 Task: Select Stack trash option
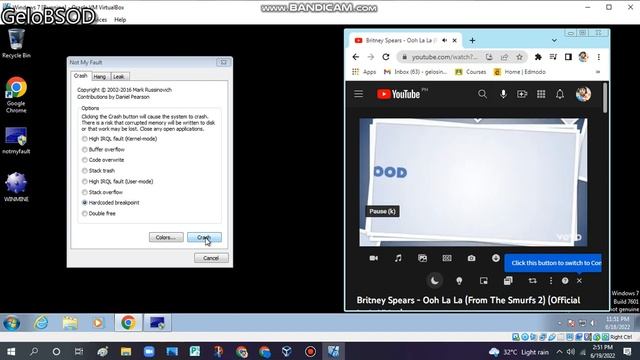[98, 171]
